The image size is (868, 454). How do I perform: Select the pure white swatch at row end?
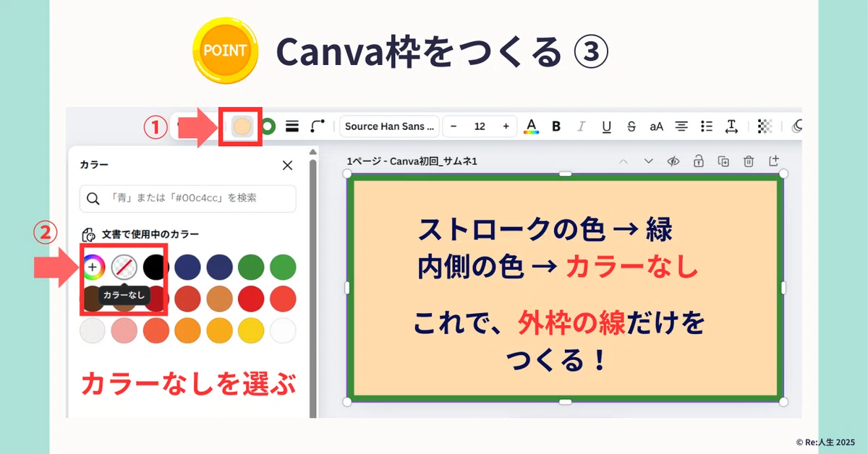pyautogui.click(x=283, y=330)
